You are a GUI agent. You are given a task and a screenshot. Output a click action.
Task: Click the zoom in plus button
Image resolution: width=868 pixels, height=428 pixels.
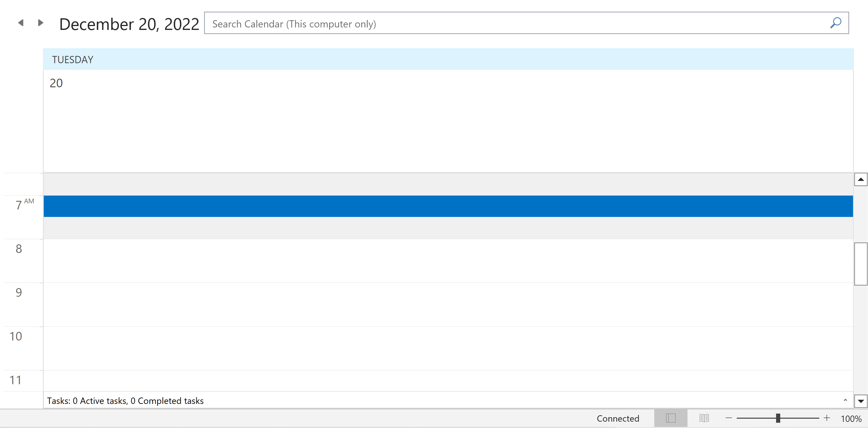(826, 419)
